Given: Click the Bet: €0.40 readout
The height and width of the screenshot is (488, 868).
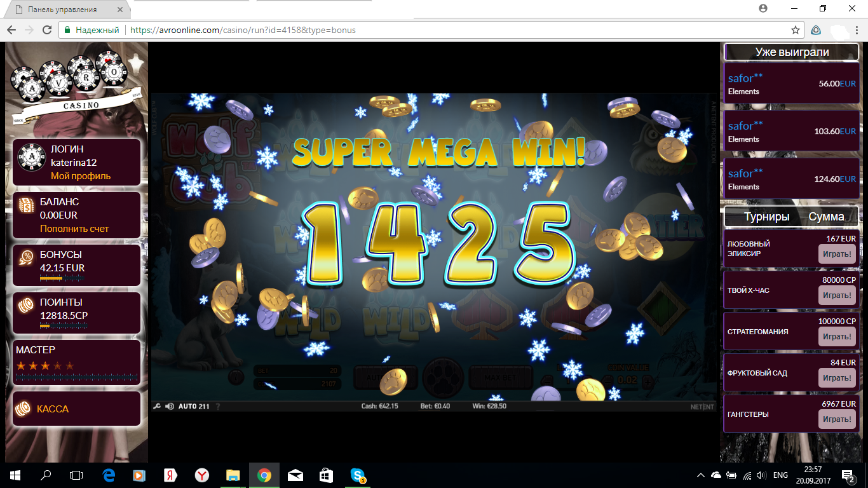Looking at the screenshot, I should tap(435, 406).
